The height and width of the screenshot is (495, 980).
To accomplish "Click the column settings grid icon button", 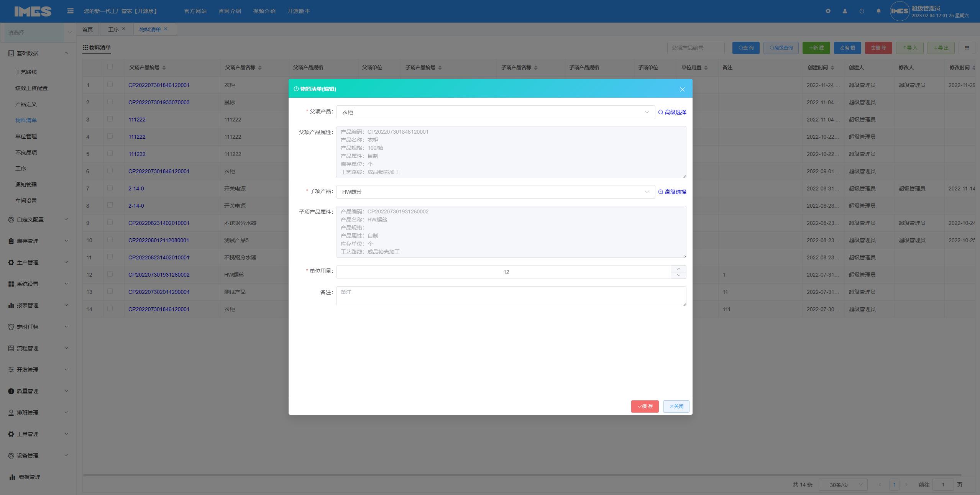I will [967, 48].
